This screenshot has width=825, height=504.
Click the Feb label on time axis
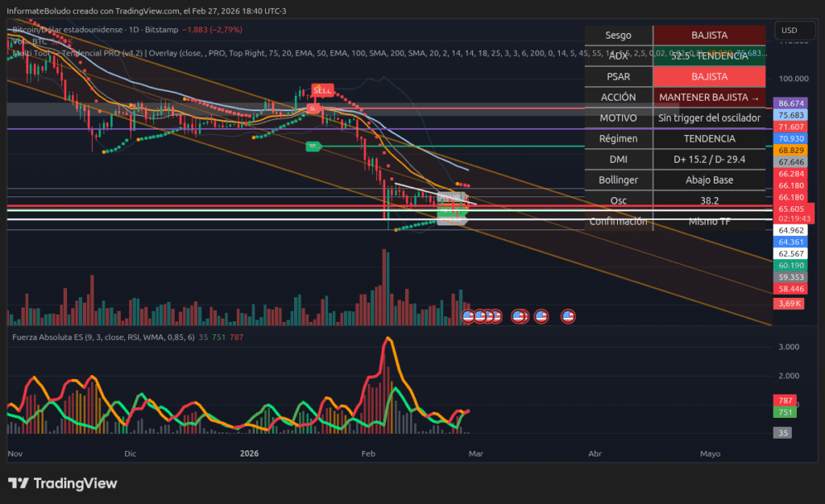368,453
